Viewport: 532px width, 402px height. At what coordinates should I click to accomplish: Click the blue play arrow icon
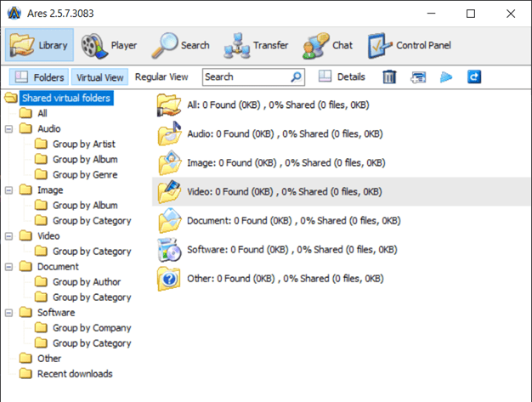click(446, 77)
